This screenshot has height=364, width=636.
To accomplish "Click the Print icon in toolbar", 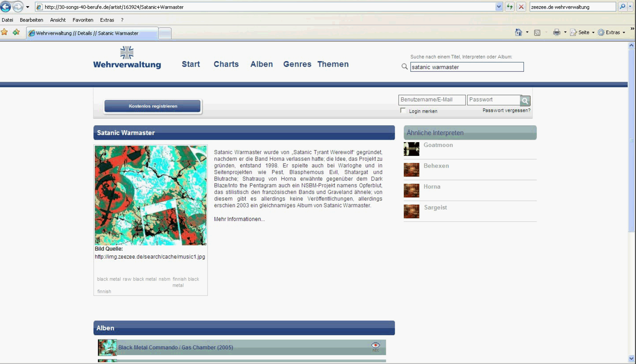I will click(556, 32).
